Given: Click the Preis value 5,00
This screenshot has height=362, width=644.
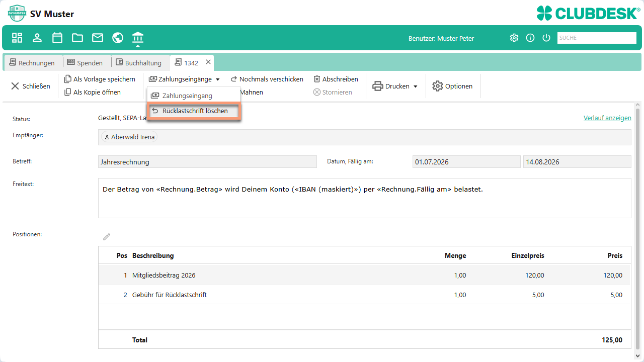Looking at the screenshot, I should click(x=616, y=295).
